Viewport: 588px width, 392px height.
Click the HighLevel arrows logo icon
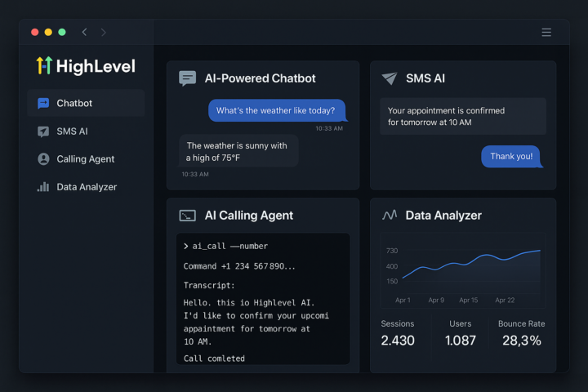point(43,65)
